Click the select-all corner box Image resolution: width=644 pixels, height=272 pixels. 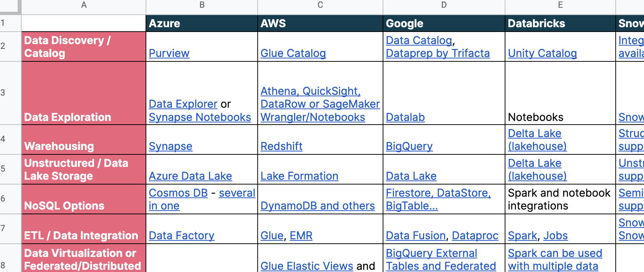(10, 7)
